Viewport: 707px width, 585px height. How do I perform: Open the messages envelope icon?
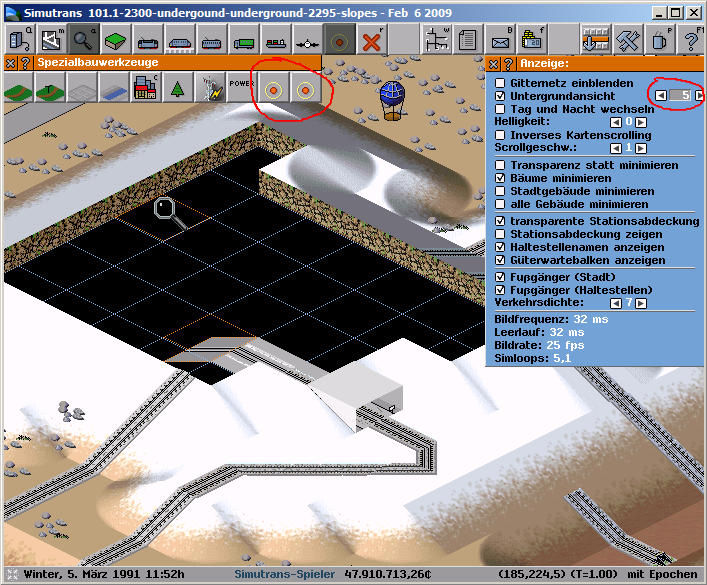(499, 41)
